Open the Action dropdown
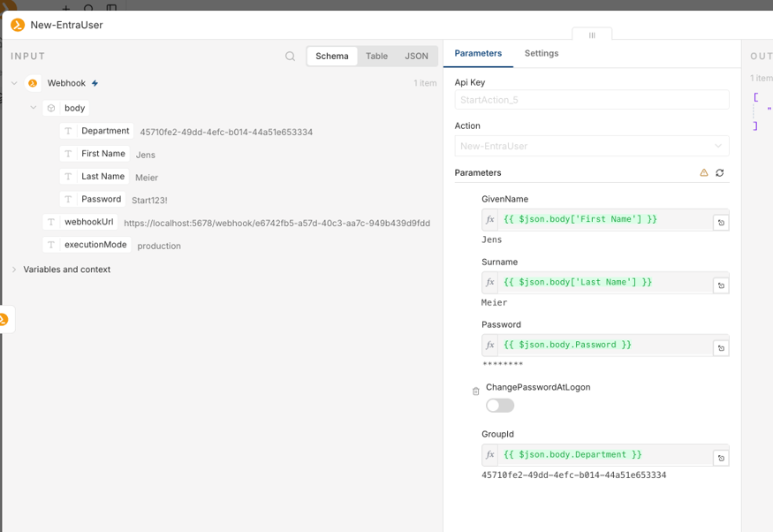This screenshot has height=532, width=773. (x=592, y=146)
